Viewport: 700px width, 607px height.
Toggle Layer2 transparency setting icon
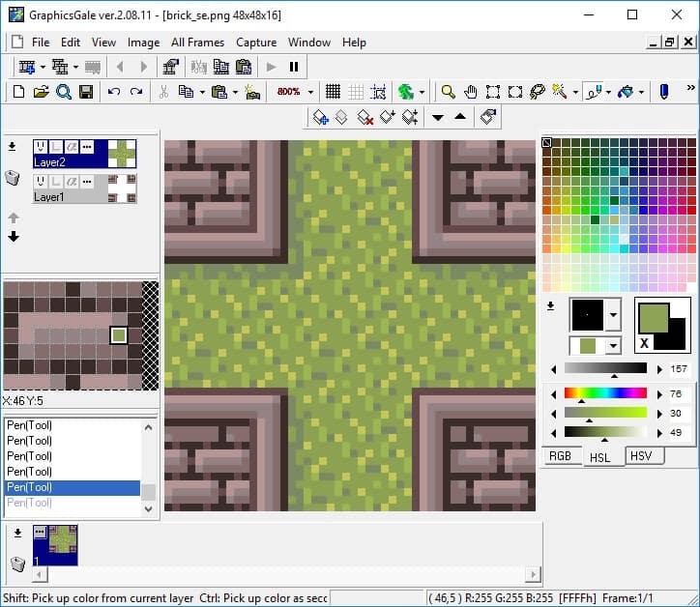point(72,146)
